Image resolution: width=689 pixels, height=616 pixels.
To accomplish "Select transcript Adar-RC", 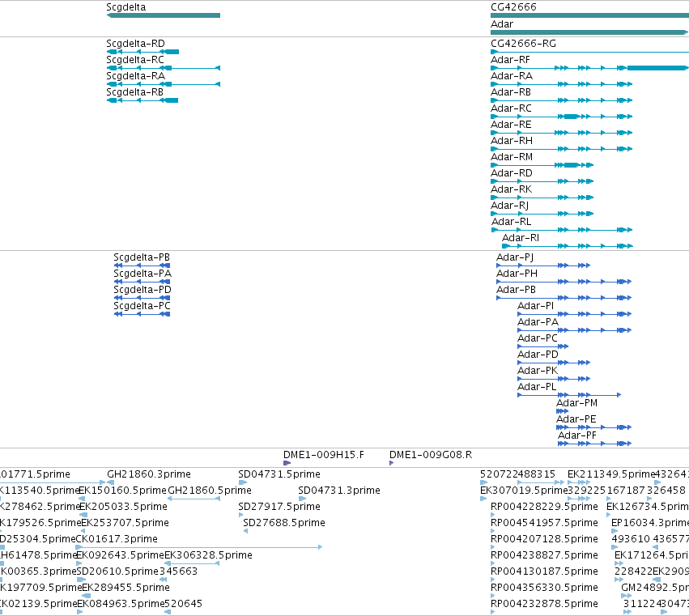I will click(511, 108).
